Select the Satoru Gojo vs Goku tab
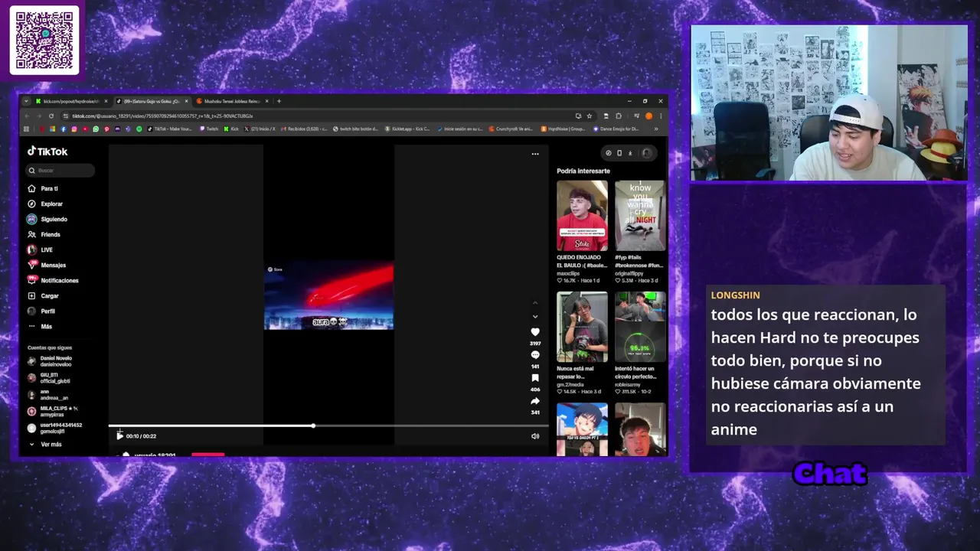 pos(151,101)
